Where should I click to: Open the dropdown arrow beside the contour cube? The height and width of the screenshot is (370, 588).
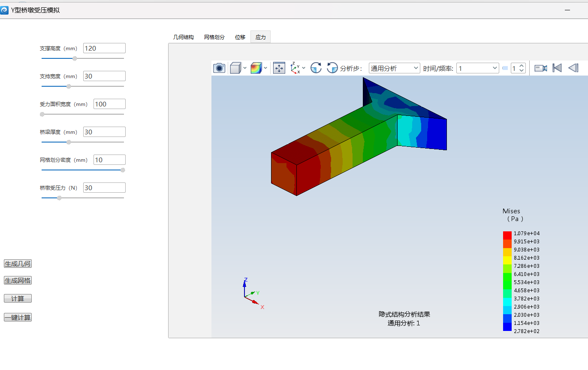tap(265, 68)
